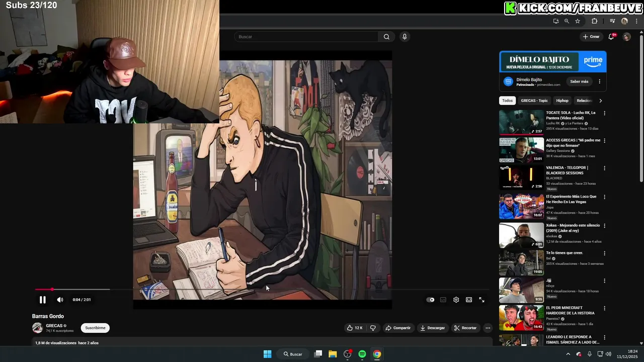Open options for Xokas video
The image size is (644, 362).
coord(604,226)
